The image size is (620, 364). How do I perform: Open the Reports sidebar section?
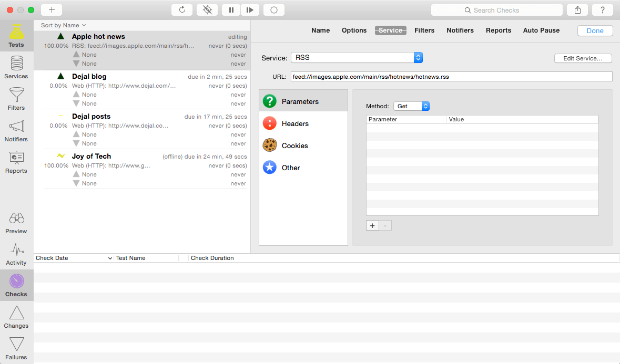point(16,162)
